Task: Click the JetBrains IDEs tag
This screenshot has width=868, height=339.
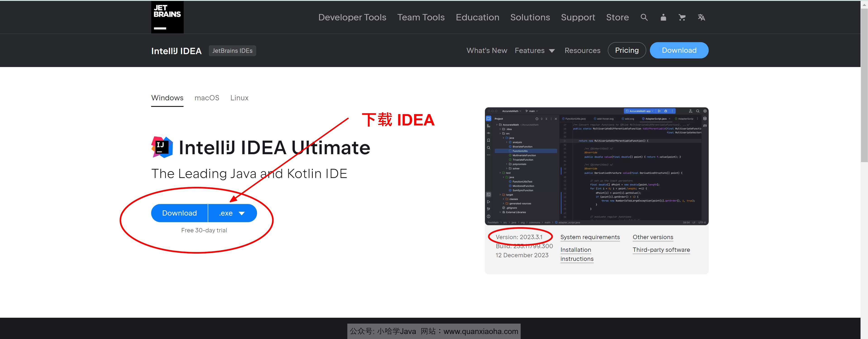Action: pos(232,50)
